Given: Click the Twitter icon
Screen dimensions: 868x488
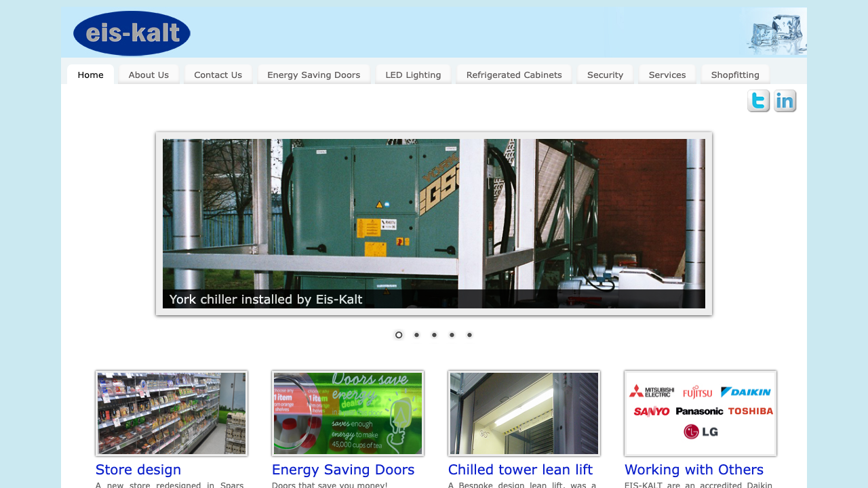Looking at the screenshot, I should click(x=758, y=100).
